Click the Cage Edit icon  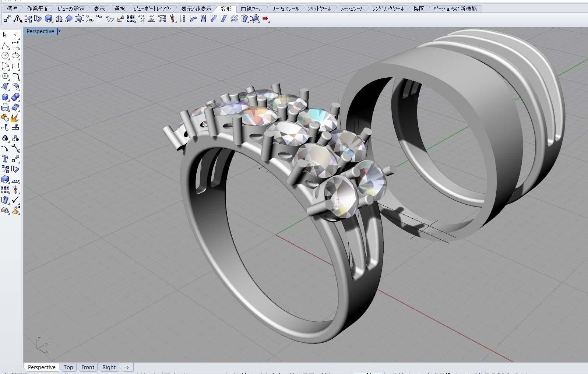click(x=255, y=19)
